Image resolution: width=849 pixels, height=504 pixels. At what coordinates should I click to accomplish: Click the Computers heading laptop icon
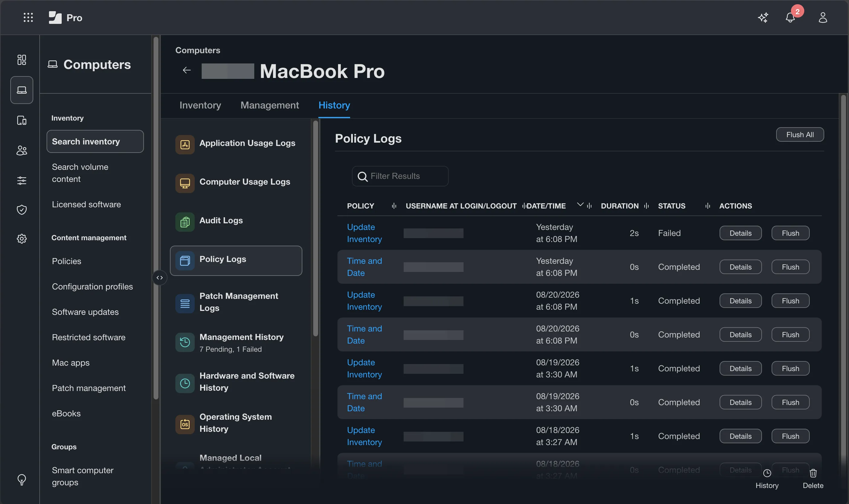pyautogui.click(x=53, y=64)
